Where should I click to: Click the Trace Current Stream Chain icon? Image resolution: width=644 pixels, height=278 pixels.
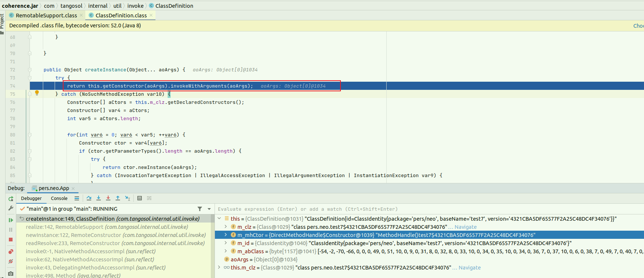pos(149,198)
